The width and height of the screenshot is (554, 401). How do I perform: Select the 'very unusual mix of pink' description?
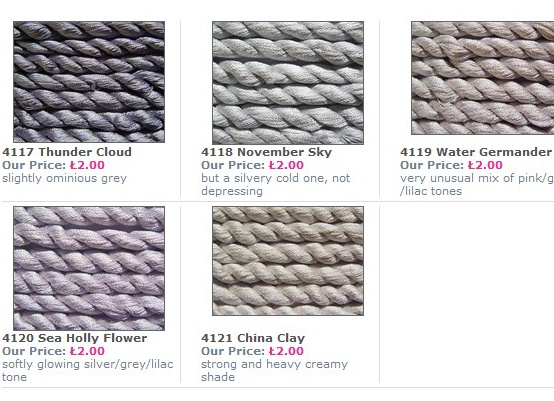(x=477, y=185)
